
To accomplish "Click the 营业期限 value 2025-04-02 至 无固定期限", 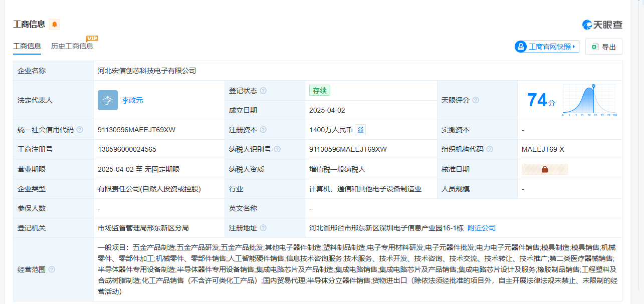I will (139, 169).
